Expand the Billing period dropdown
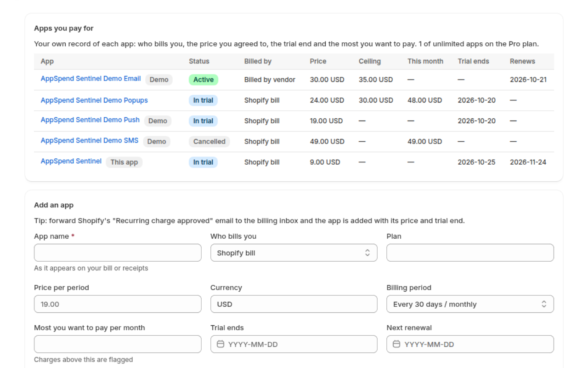 coord(470,304)
